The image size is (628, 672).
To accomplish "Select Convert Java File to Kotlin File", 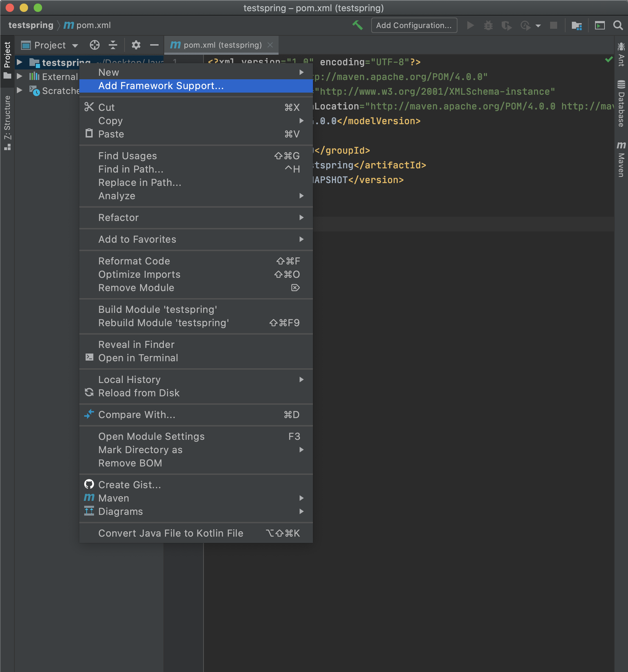I will (x=196, y=533).
